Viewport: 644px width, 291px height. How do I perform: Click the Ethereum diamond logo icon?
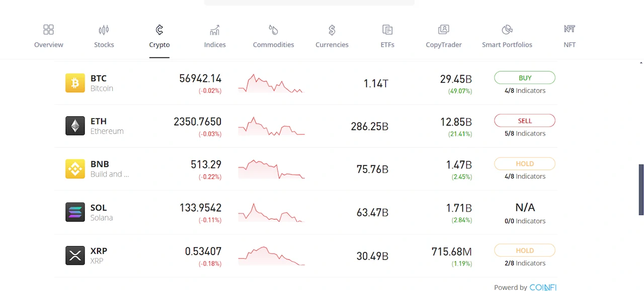[x=75, y=126]
